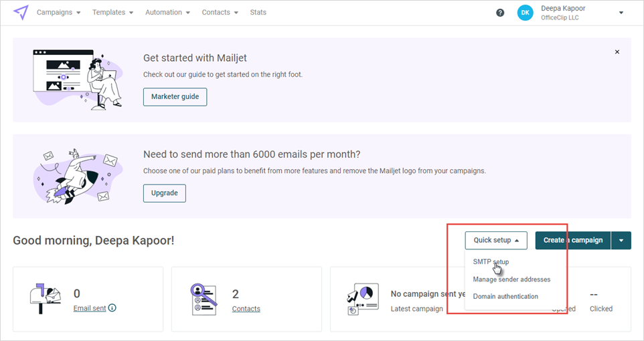Open the Marketer guide

click(x=175, y=97)
